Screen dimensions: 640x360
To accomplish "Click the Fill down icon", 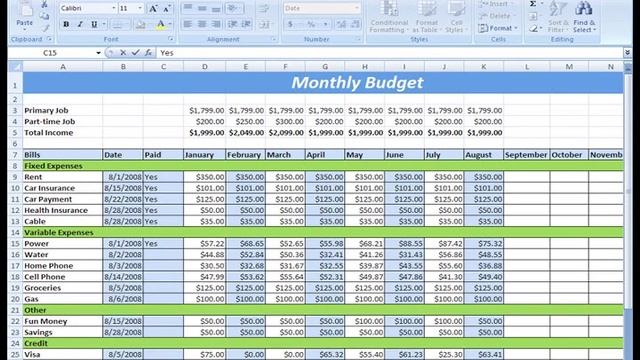I will tap(533, 16).
